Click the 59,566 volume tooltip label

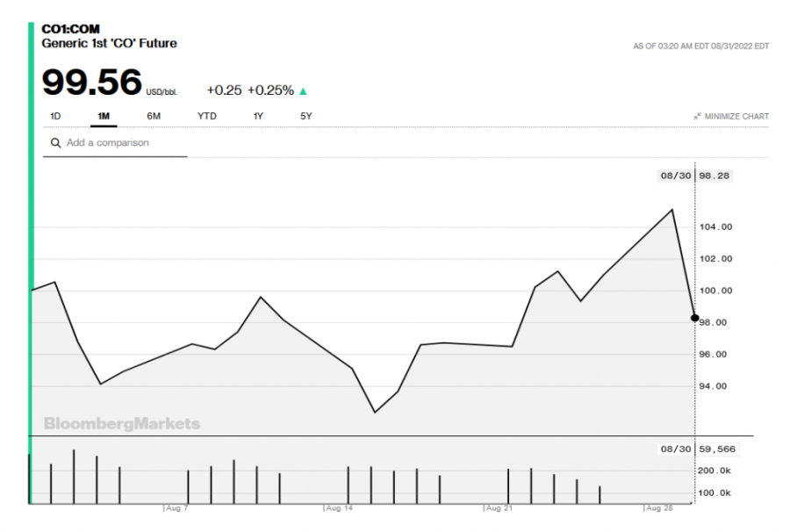click(716, 449)
